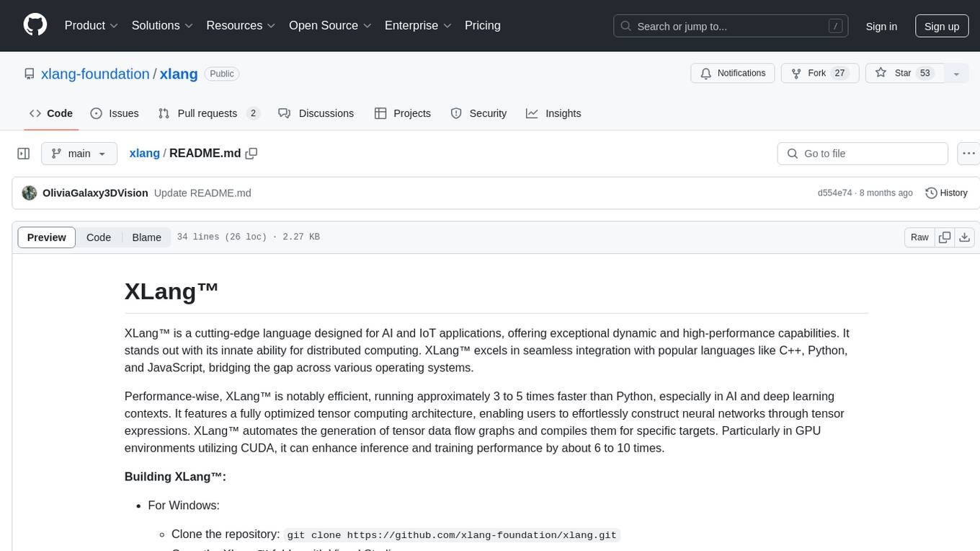This screenshot has height=551, width=980.
Task: View the file History
Action: tap(946, 193)
